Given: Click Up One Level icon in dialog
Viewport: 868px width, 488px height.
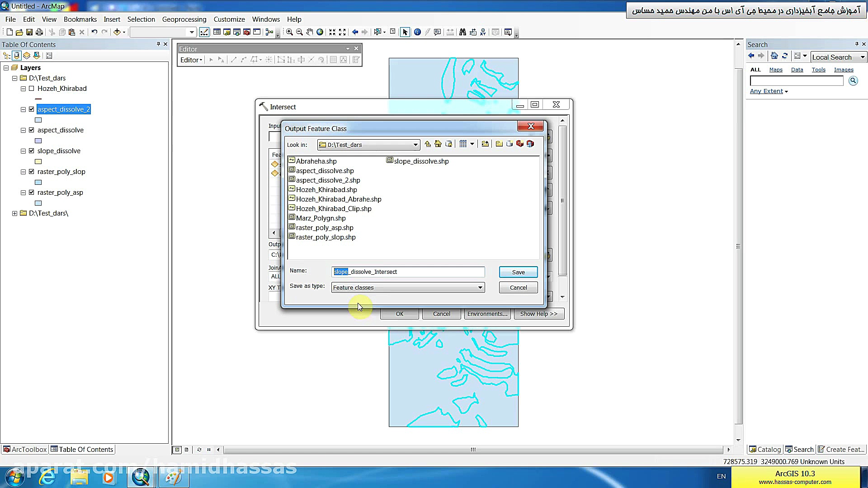Looking at the screenshot, I should 428,144.
